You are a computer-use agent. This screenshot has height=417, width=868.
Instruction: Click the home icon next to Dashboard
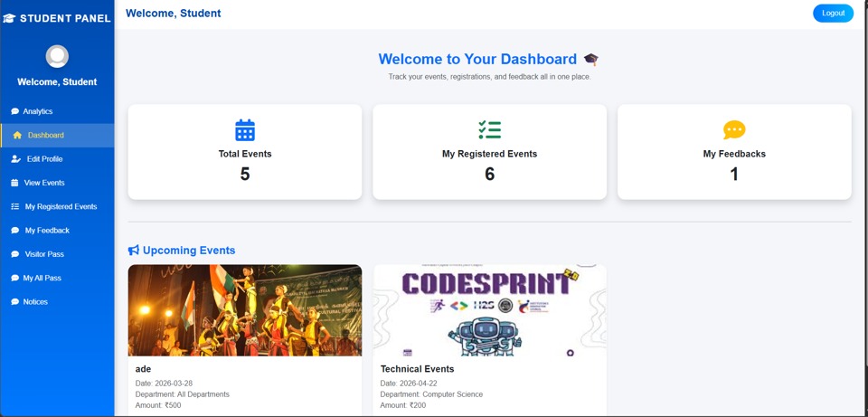click(17, 135)
